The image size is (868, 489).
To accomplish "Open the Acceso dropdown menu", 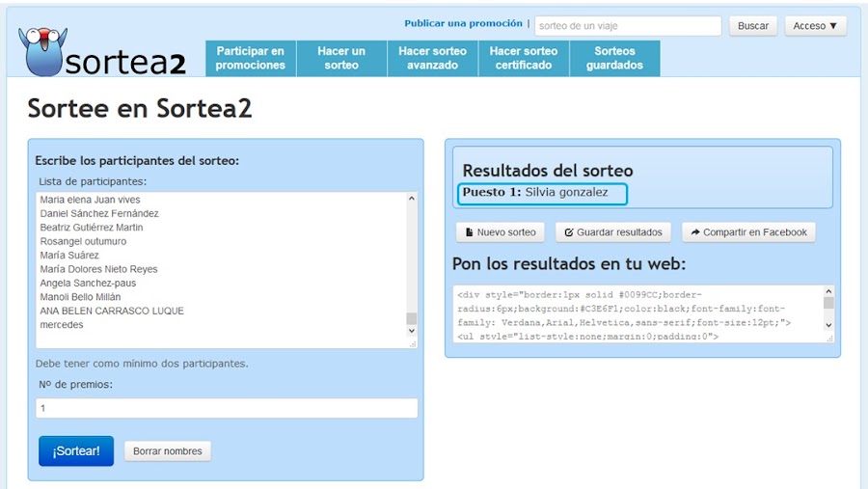I will (815, 26).
